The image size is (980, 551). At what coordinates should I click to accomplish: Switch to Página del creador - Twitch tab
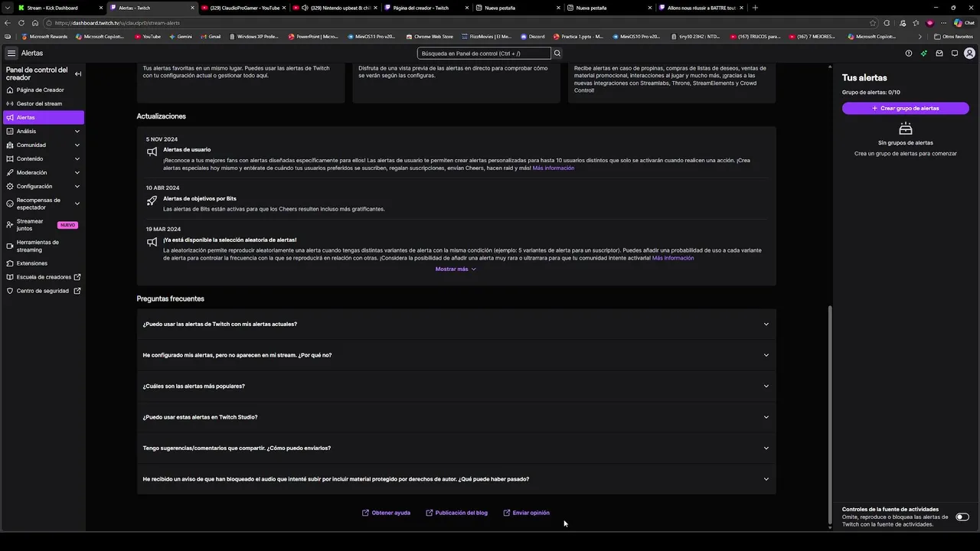pos(427,8)
